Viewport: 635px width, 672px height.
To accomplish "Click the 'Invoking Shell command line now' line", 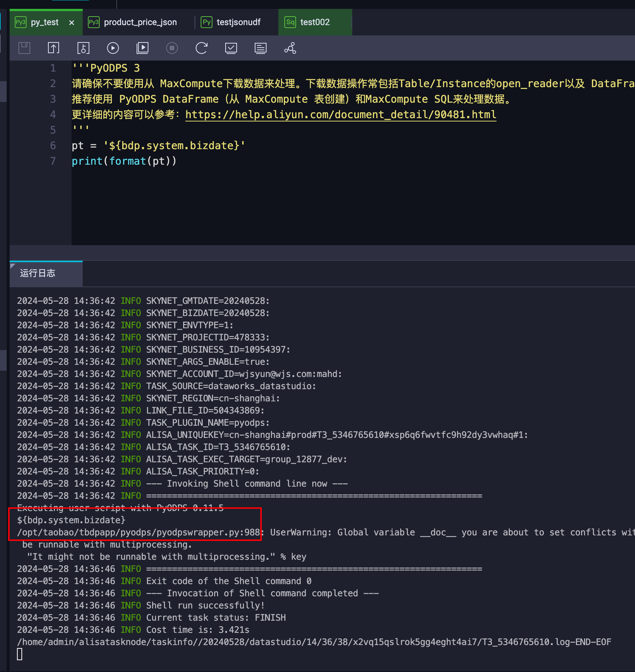I will 182,484.
